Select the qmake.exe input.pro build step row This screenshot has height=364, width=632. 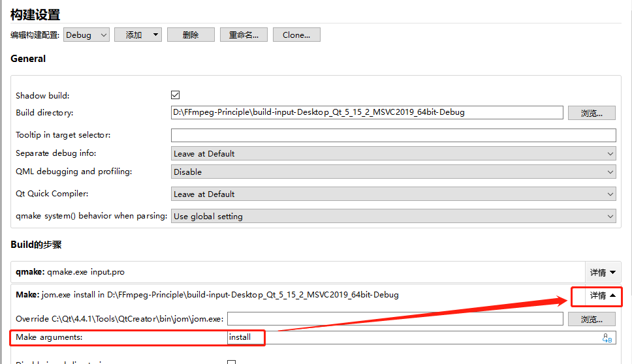pyautogui.click(x=294, y=273)
